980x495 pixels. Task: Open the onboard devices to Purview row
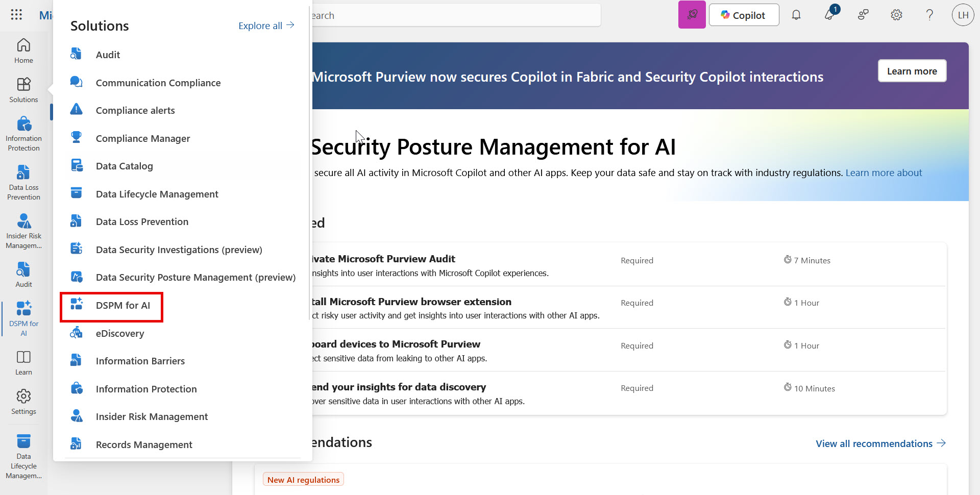(x=628, y=350)
